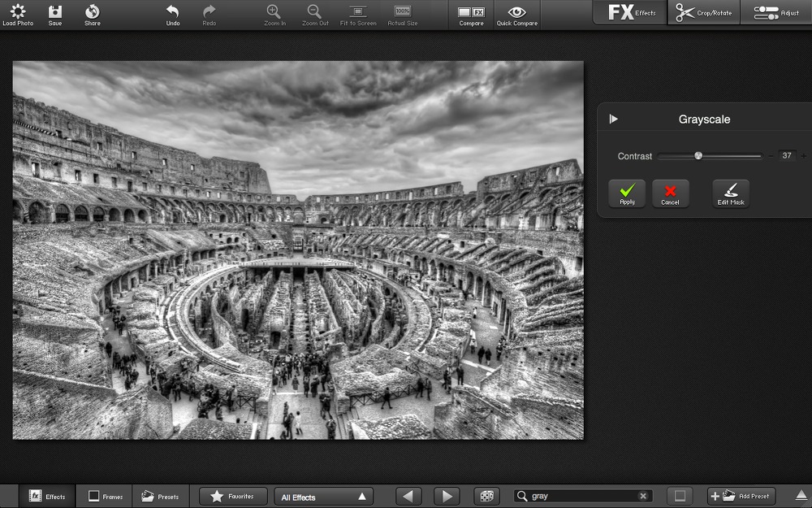Screen dimensions: 812x508
Task: Open the Compare view
Action: [x=471, y=15]
